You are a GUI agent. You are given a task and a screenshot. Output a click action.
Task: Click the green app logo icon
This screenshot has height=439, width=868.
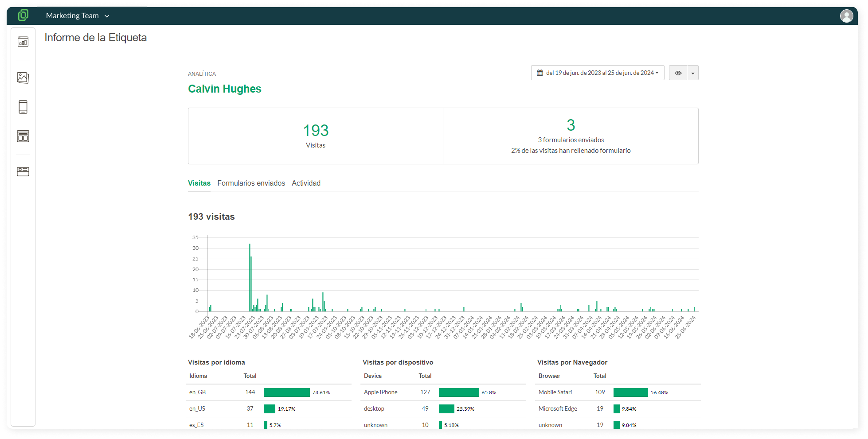23,16
